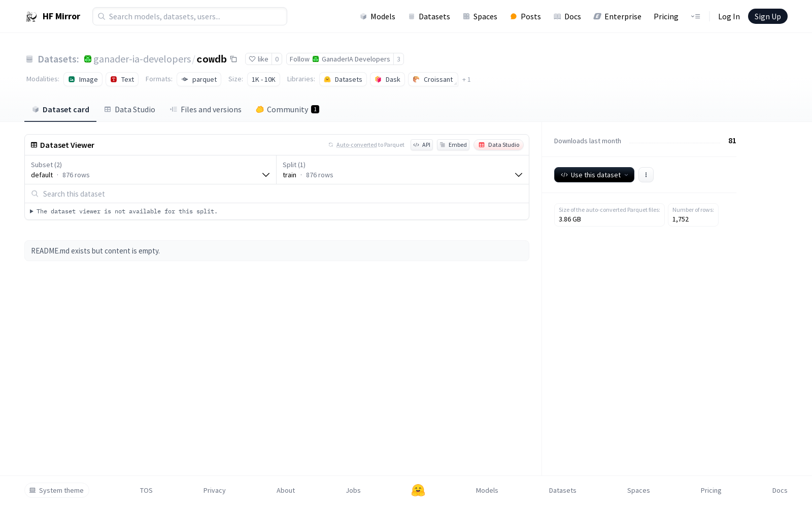Viewport: 812px width, 508px height.
Task: Open Pricing in the top navigation
Action: [666, 16]
